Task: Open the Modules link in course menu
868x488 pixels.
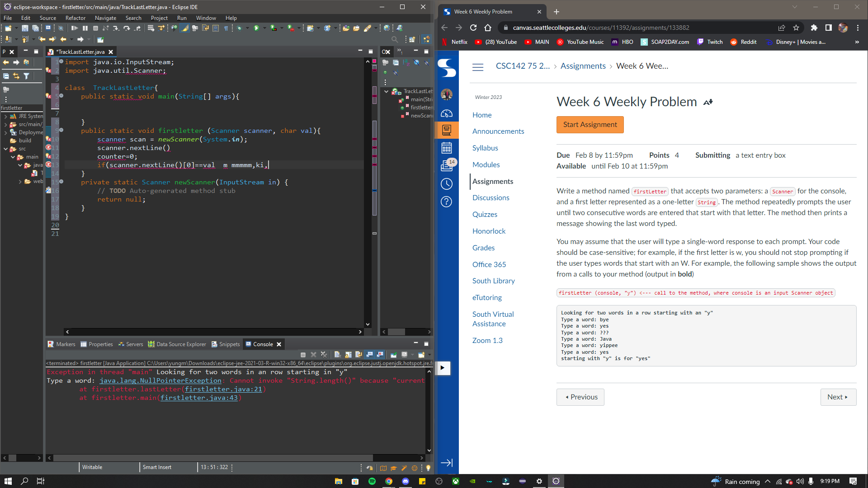Action: 486,164
